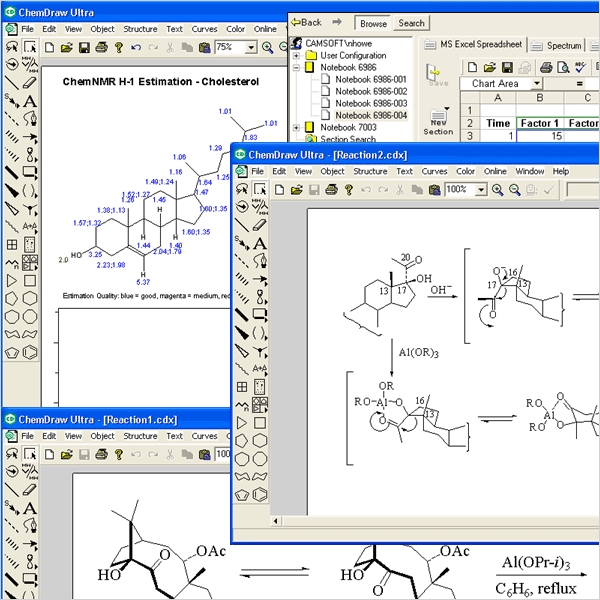Open Curves menu in main ChemDraw window
This screenshot has width=600, height=600.
[x=204, y=29]
